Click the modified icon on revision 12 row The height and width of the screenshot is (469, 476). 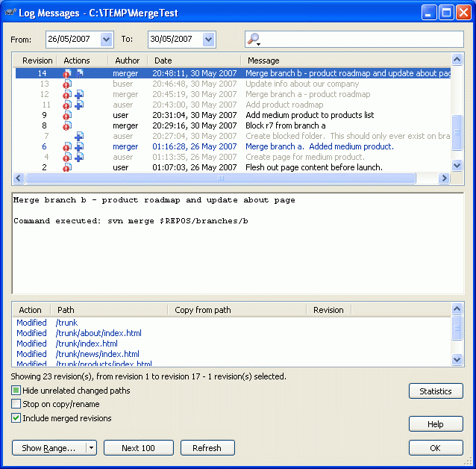[67, 94]
